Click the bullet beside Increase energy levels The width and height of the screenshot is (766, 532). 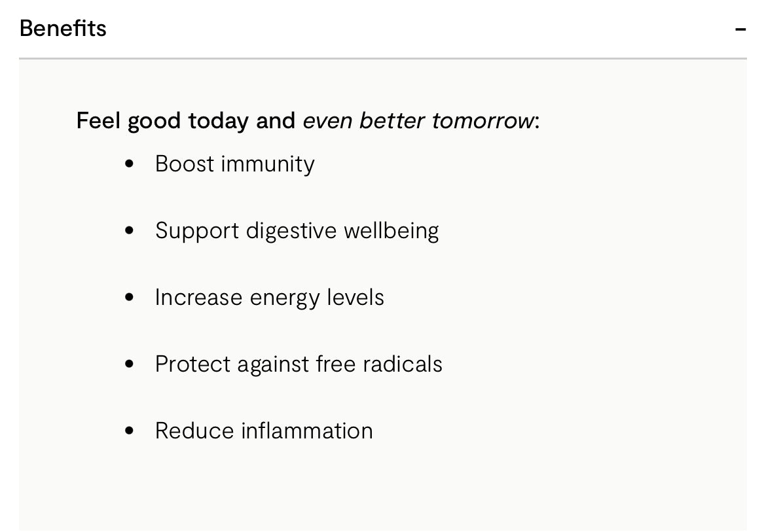[129, 297]
